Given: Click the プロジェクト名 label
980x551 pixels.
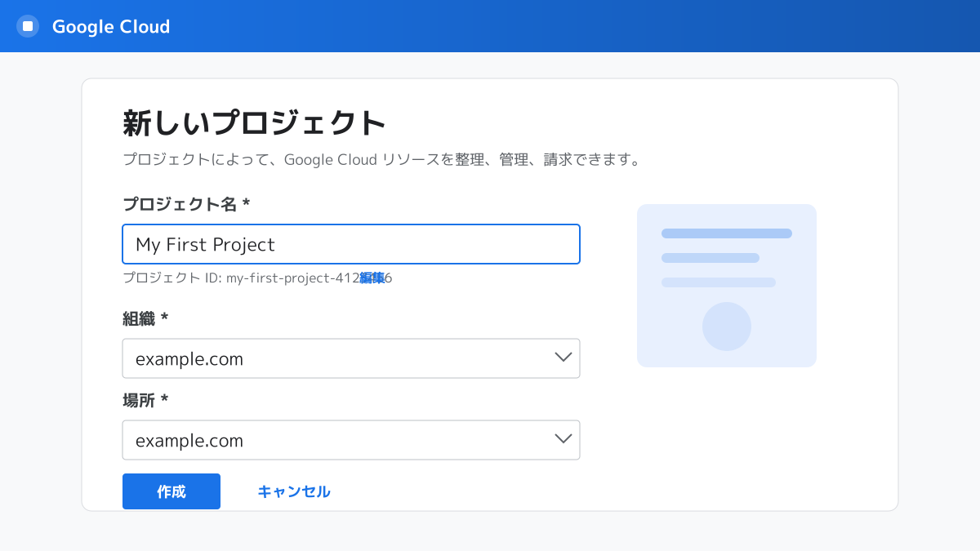Looking at the screenshot, I should tap(186, 204).
